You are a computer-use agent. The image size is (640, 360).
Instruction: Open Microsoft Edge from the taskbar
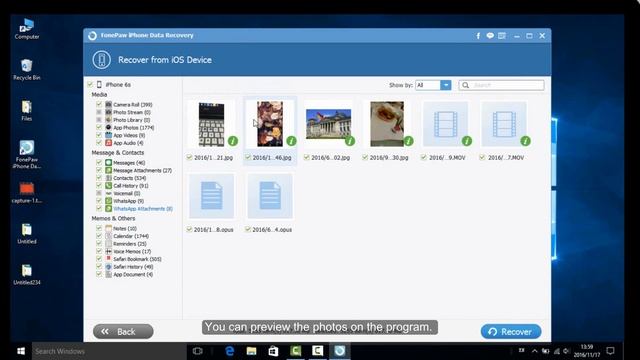tap(230, 351)
